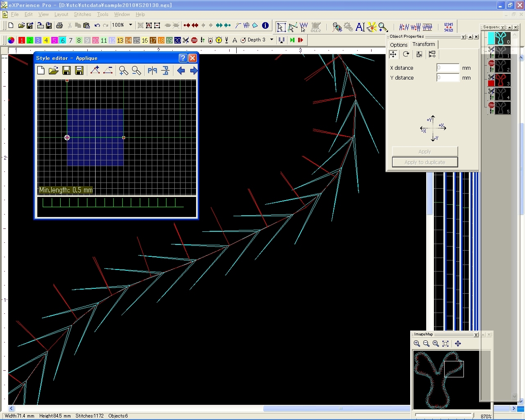Viewport: 525px width, 420px height.
Task: Click the New document icon in main toolbar
Action: point(11,25)
